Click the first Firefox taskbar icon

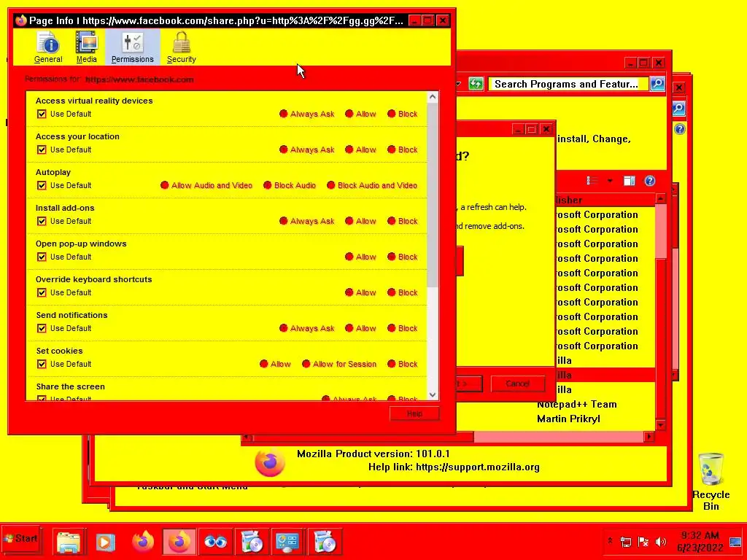point(144,542)
